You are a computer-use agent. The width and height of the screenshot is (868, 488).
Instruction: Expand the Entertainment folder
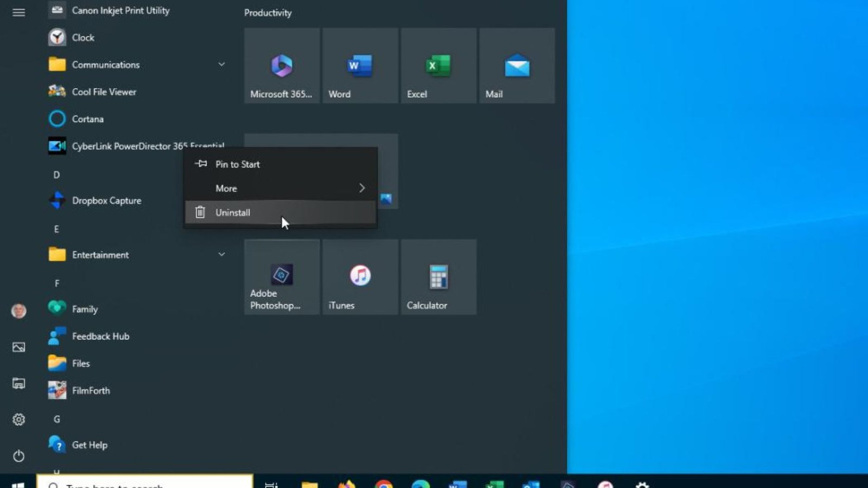point(136,255)
